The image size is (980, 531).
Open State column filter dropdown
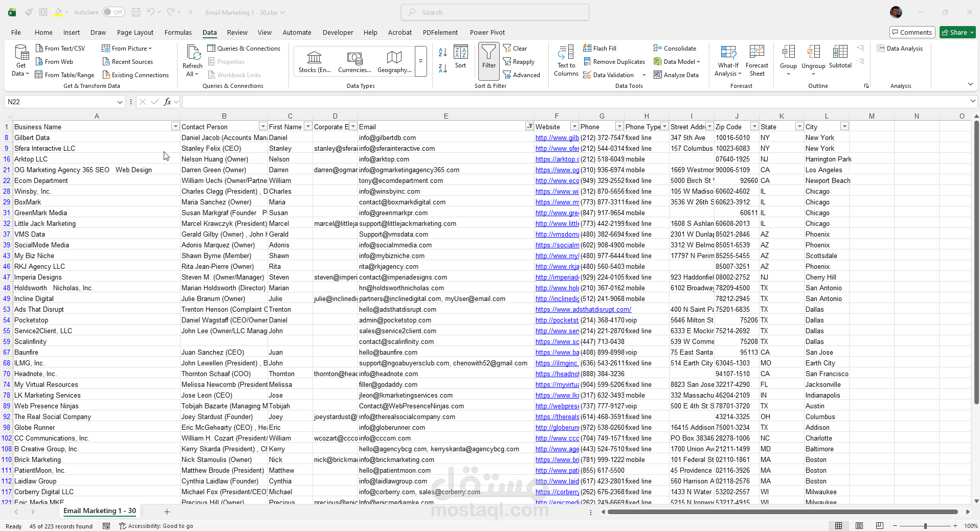pos(799,126)
